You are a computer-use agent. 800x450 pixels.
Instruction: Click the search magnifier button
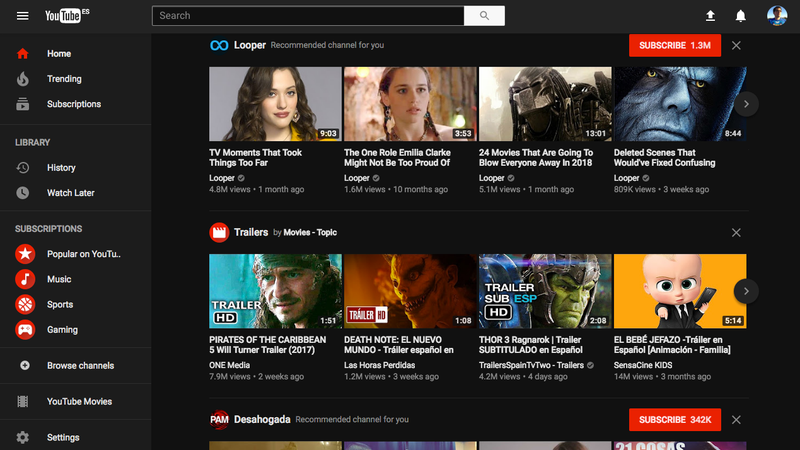point(484,16)
